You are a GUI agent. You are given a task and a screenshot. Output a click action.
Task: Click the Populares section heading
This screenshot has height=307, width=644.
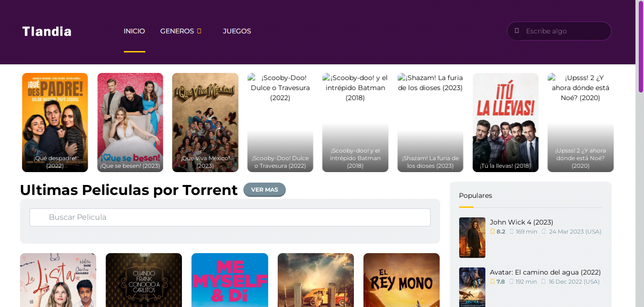(475, 195)
